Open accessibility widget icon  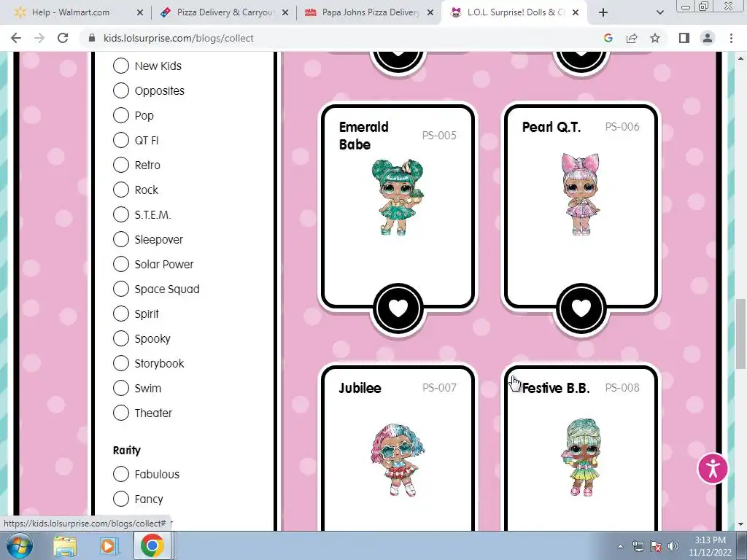coord(713,469)
